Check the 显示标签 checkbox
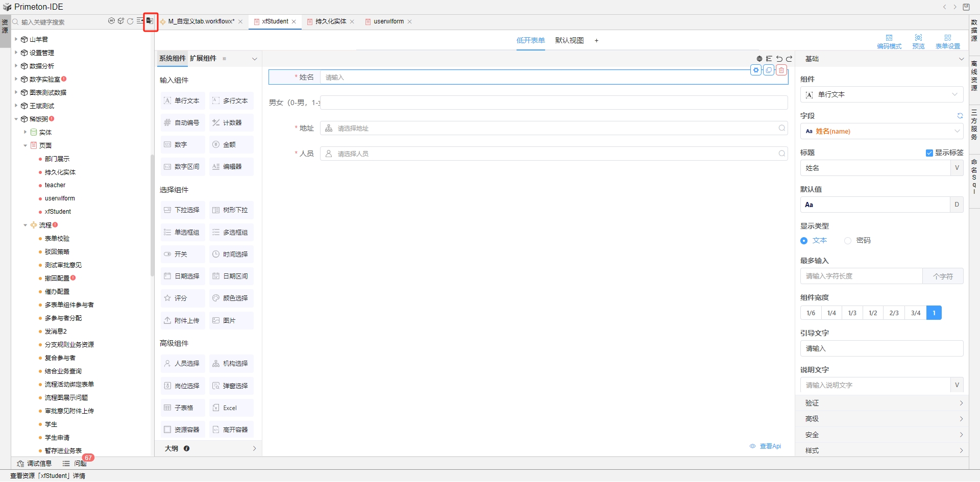Screen dimensions: 980x482 pyautogui.click(x=929, y=153)
